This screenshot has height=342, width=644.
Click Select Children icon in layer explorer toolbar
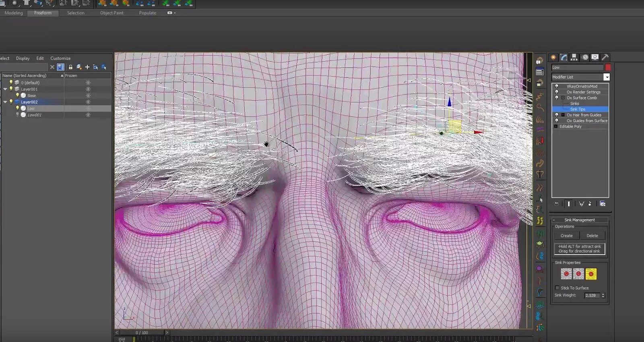coord(95,67)
